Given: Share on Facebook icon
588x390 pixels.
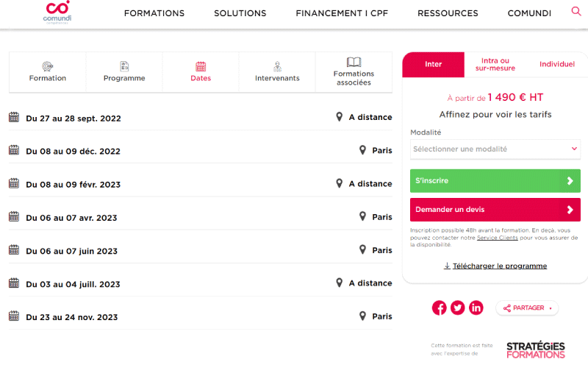Looking at the screenshot, I should pos(439,308).
